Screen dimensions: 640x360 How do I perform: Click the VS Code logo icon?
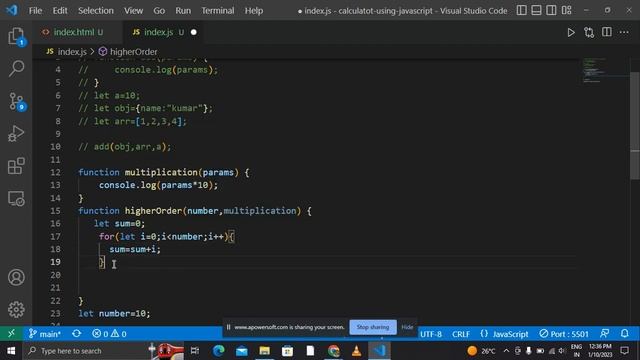click(12, 10)
